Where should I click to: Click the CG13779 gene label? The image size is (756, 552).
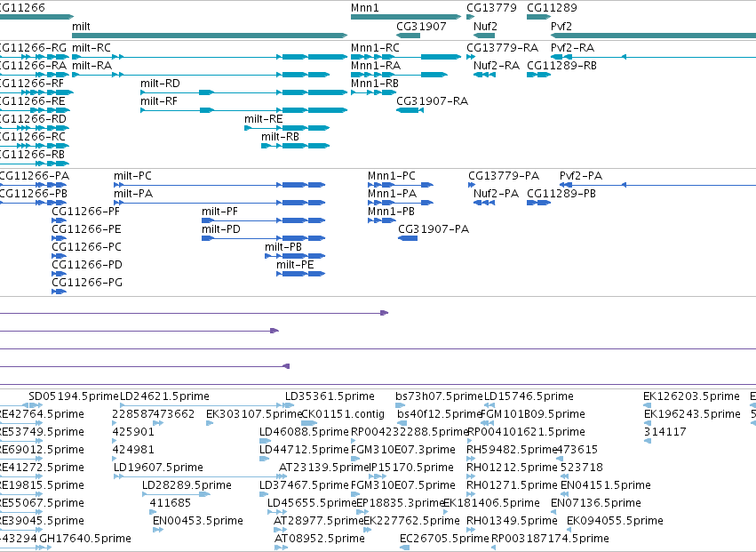pos(491,8)
